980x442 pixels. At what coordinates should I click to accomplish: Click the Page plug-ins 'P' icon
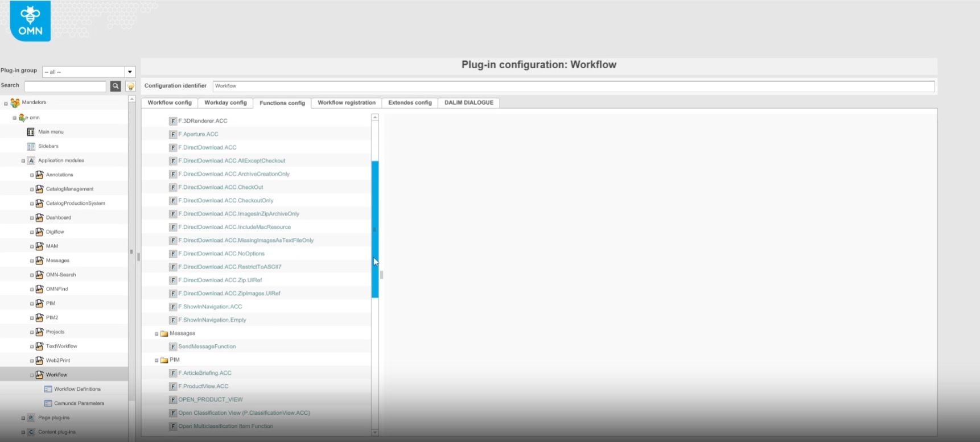click(x=31, y=418)
